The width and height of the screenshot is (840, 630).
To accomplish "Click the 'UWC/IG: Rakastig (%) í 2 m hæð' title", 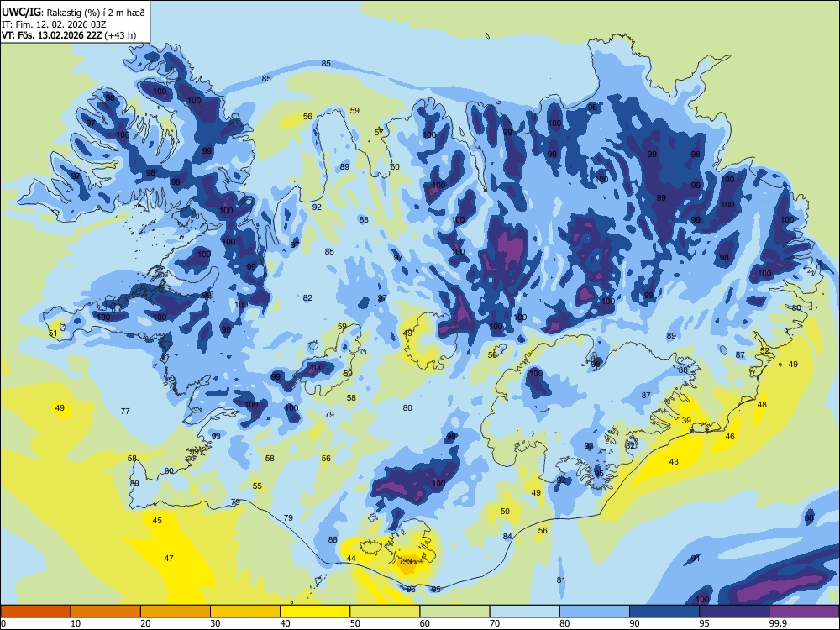I will (73, 12).
